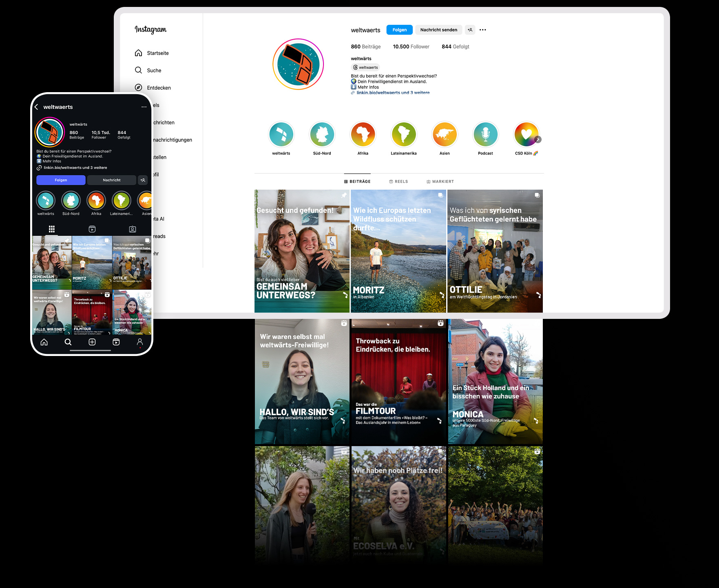
Task: Open Instagram logo in desktop sidebar
Action: point(150,29)
